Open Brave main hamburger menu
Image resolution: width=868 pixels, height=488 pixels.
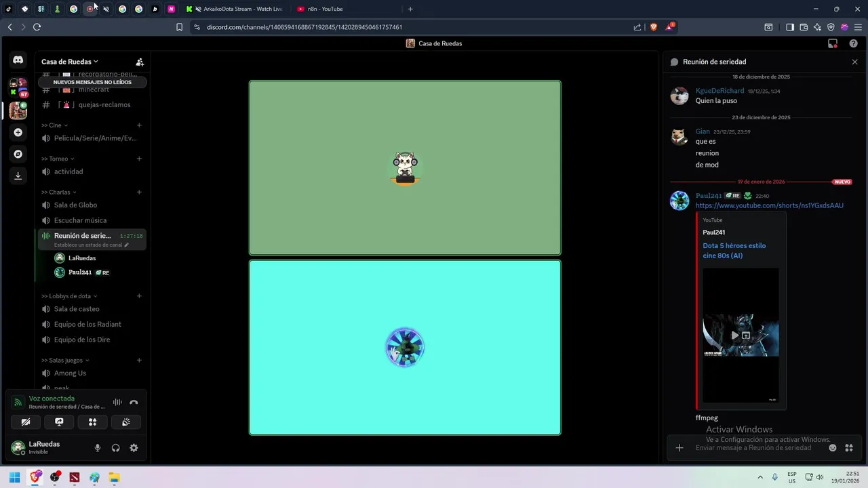pyautogui.click(x=858, y=27)
